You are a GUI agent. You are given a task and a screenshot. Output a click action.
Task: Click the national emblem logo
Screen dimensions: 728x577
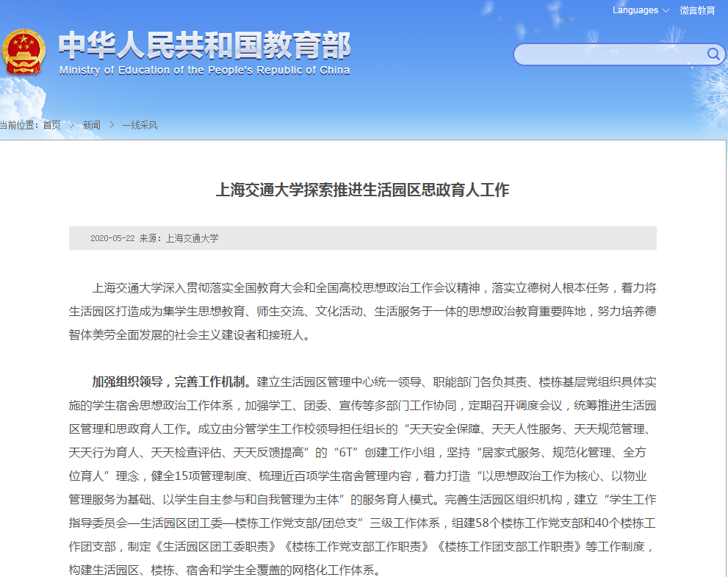tap(24, 51)
